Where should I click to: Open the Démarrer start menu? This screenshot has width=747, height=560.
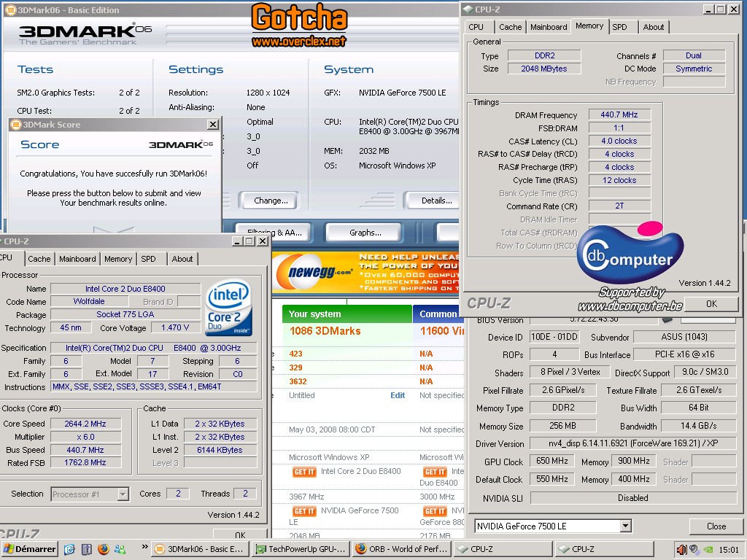point(29,549)
